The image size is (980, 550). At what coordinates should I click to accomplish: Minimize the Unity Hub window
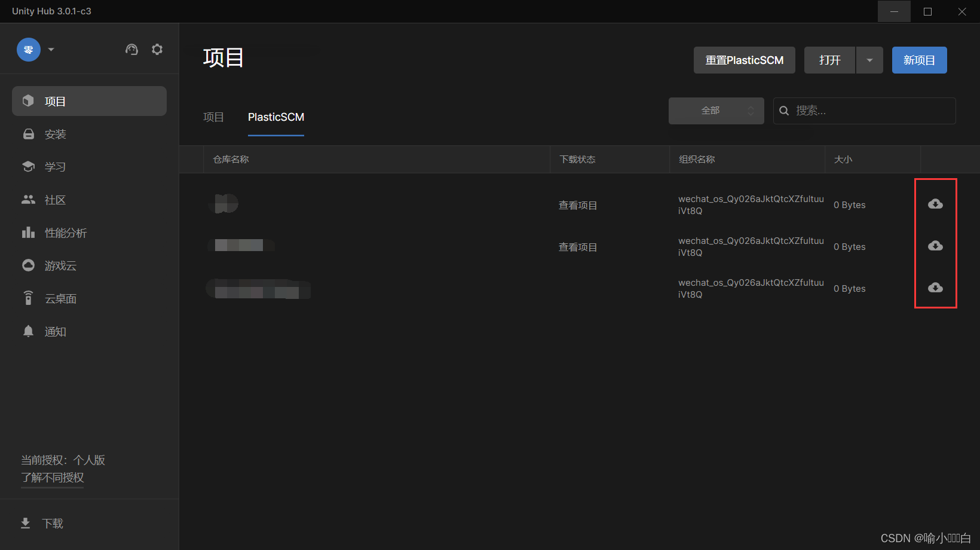point(894,11)
